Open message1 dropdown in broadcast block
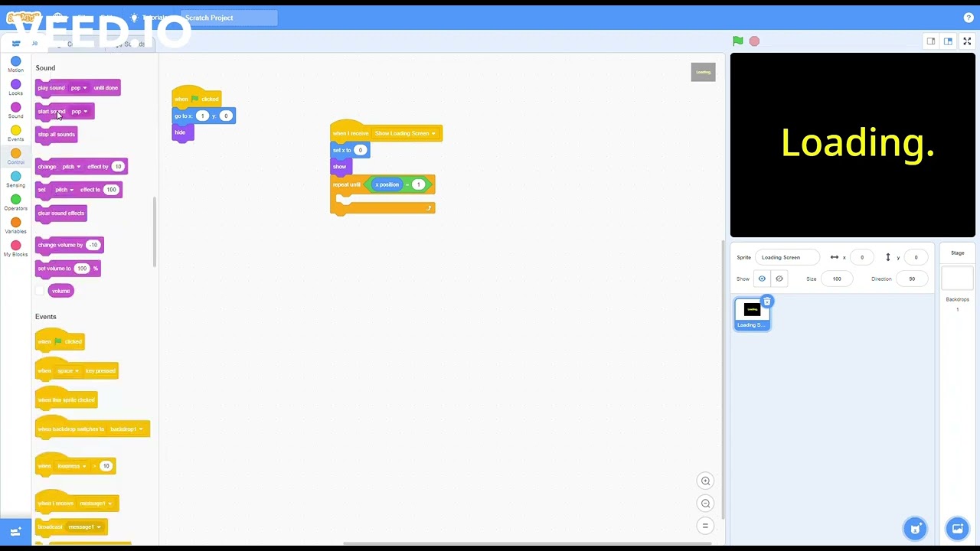 (85, 527)
